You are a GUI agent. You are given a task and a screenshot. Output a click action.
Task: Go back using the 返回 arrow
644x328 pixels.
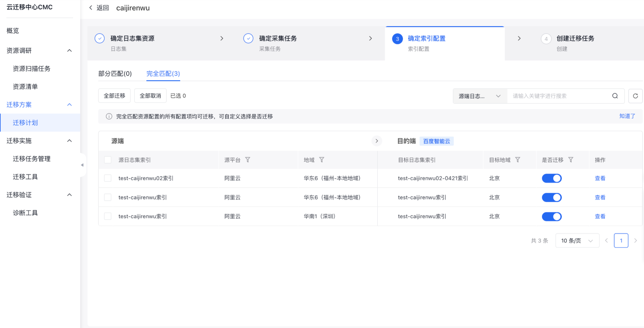click(x=91, y=8)
